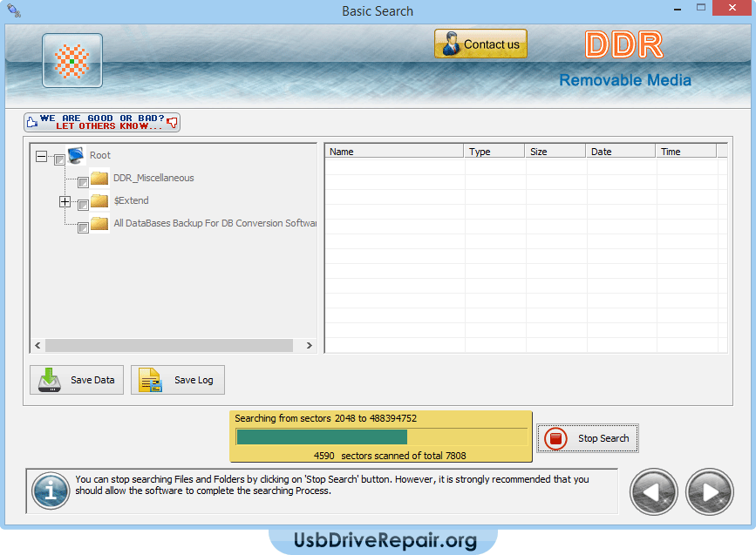Screen dimensions: 756x555
Task: Close the Basic Search window
Action: click(x=732, y=8)
